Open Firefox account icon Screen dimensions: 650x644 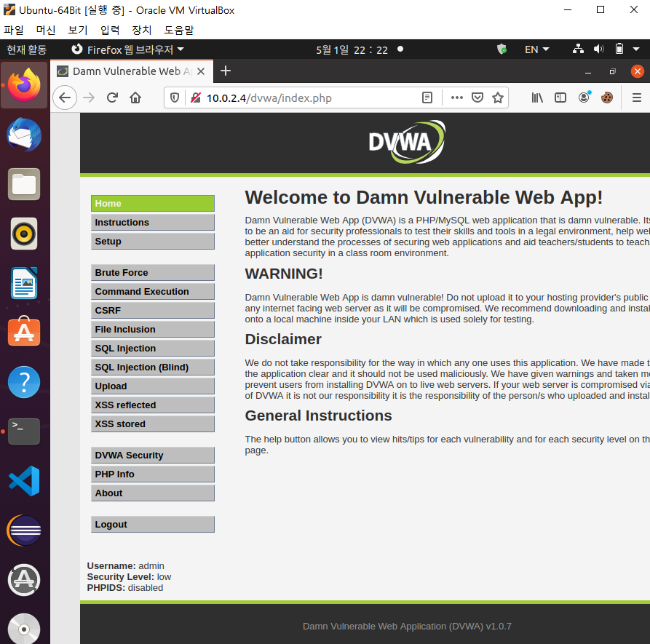point(584,98)
